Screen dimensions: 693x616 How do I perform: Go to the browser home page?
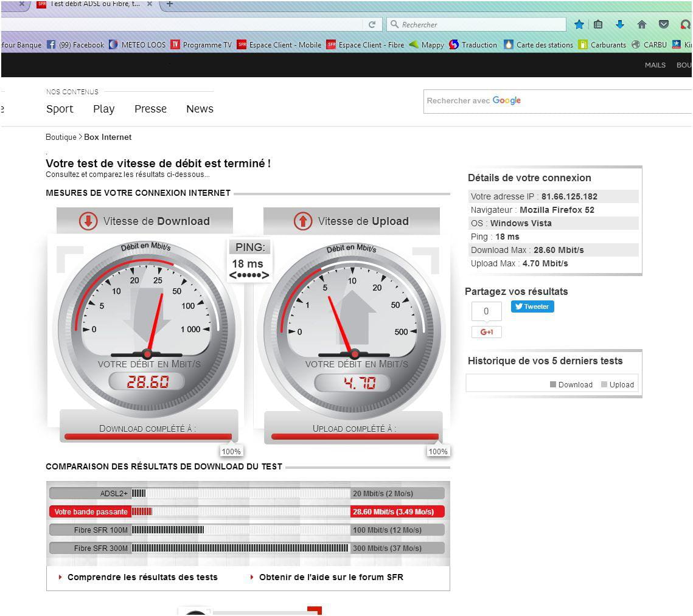(642, 25)
